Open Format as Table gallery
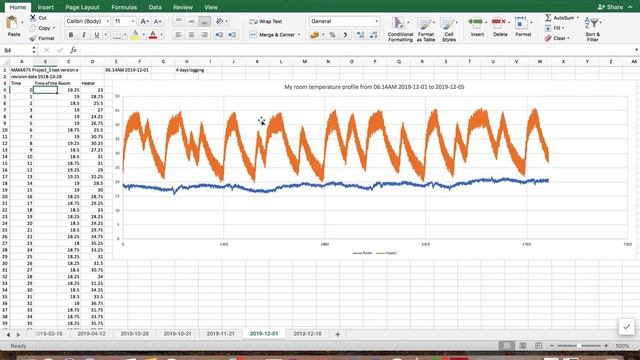 425,29
